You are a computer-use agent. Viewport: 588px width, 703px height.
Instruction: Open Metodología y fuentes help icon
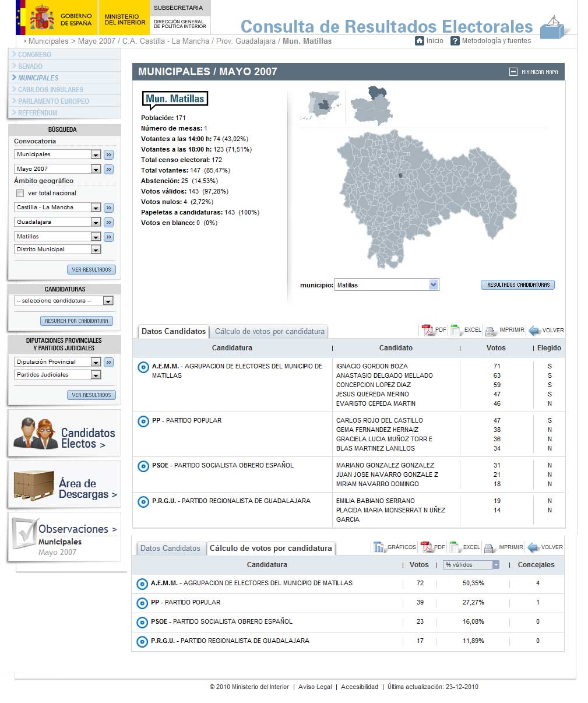click(x=455, y=41)
